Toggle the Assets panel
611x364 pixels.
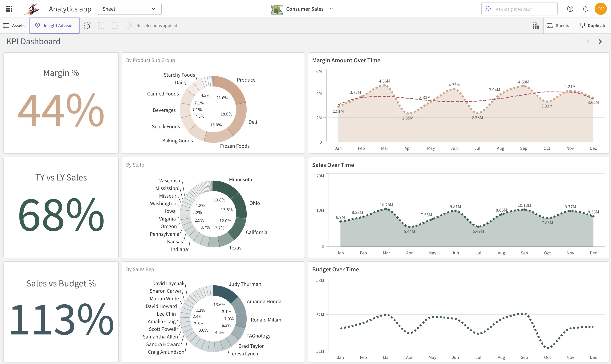tap(14, 25)
